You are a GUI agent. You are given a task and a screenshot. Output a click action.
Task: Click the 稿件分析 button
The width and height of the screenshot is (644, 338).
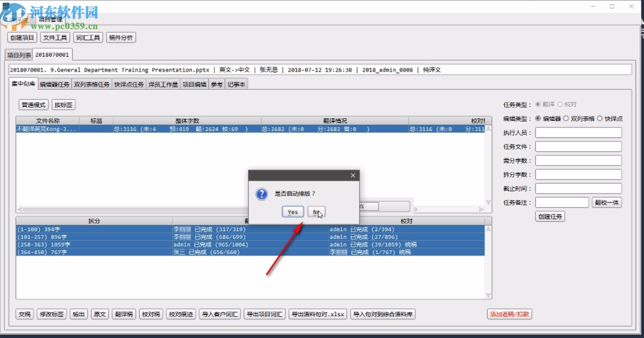(x=121, y=37)
